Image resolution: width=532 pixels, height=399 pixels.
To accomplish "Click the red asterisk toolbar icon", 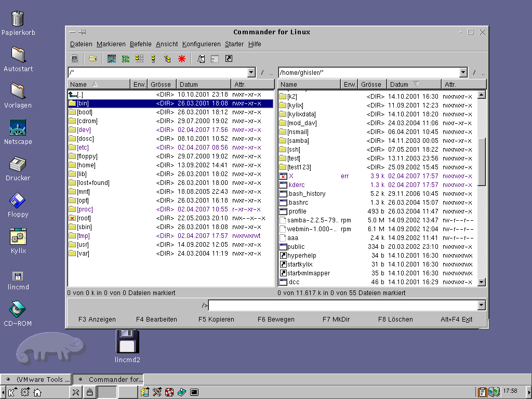I will click(x=182, y=59).
